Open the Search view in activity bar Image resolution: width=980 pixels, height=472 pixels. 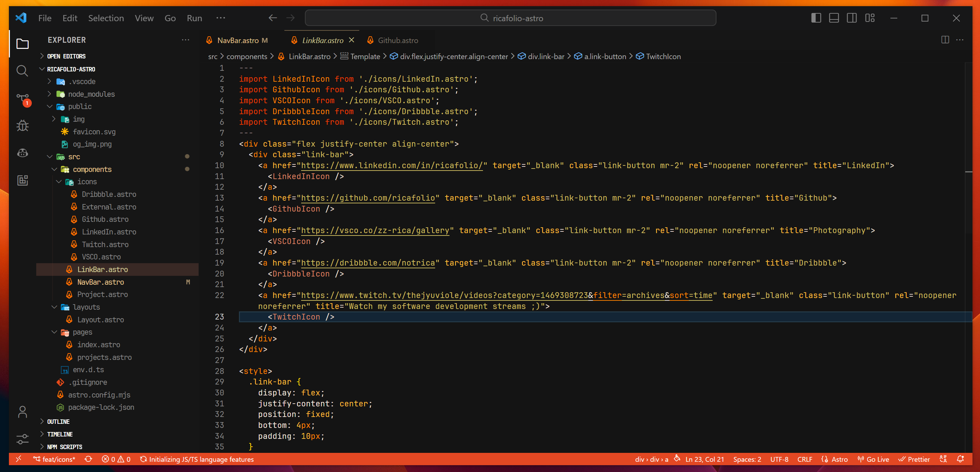click(22, 71)
